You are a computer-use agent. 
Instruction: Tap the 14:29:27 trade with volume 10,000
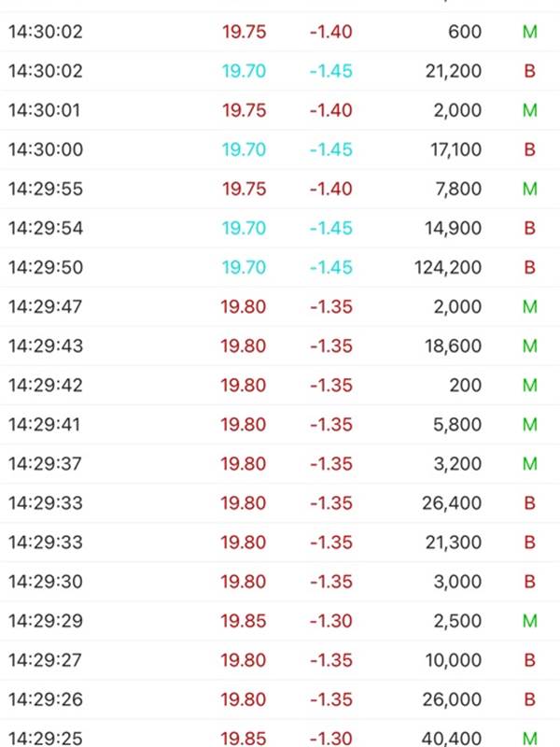pos(280,660)
